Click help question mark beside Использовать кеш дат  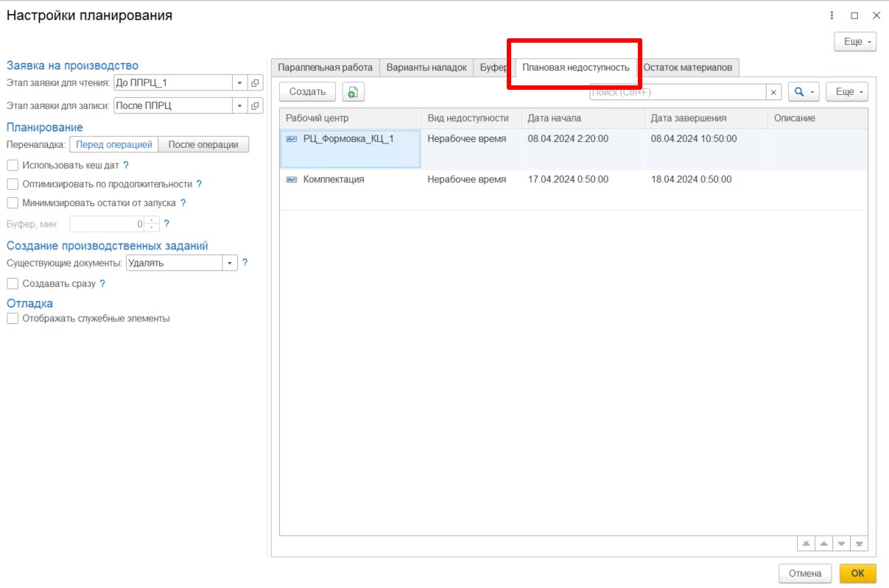[x=126, y=166]
